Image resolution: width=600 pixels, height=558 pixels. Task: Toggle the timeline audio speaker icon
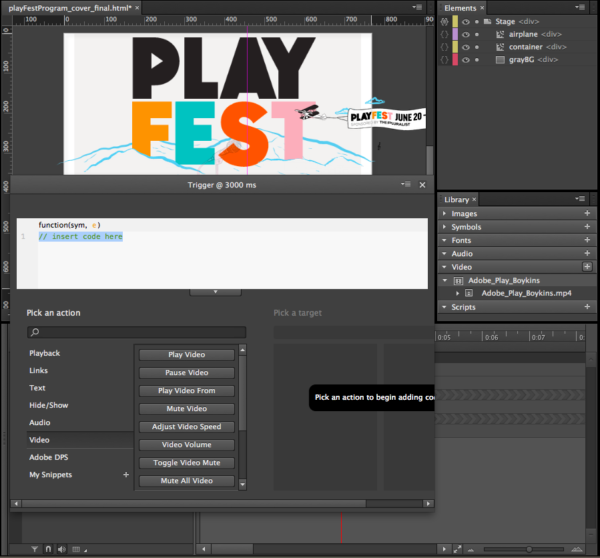point(62,549)
